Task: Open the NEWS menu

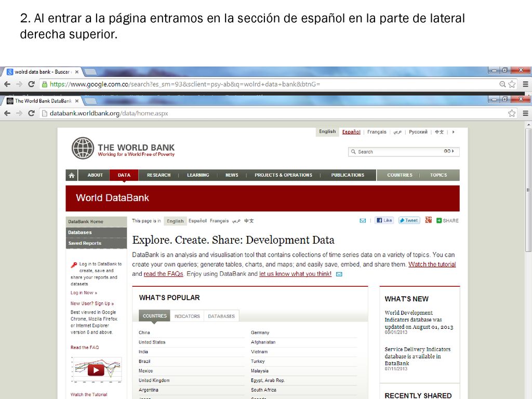Action: (x=232, y=175)
